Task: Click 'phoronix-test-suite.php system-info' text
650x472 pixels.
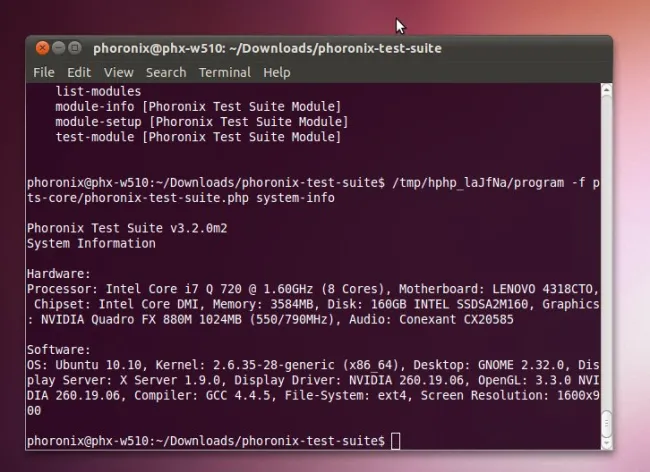Action: tap(209, 198)
